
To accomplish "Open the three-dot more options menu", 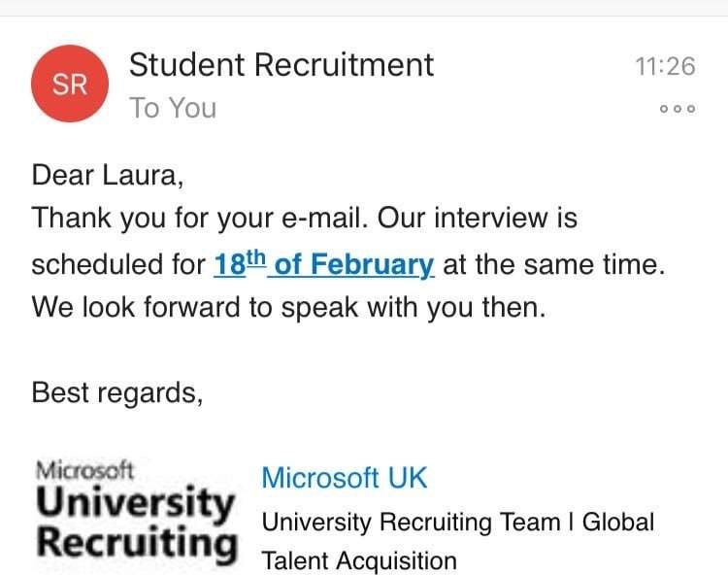I will pyautogui.click(x=677, y=109).
